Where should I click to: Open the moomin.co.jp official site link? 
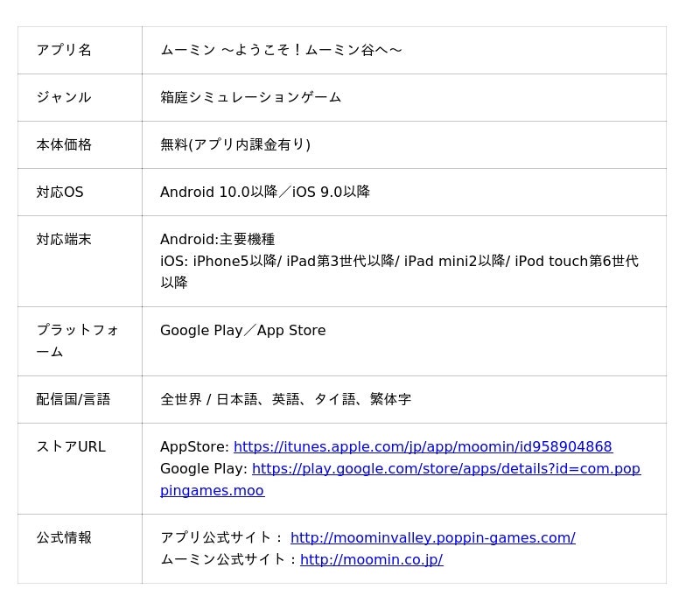[x=371, y=559]
